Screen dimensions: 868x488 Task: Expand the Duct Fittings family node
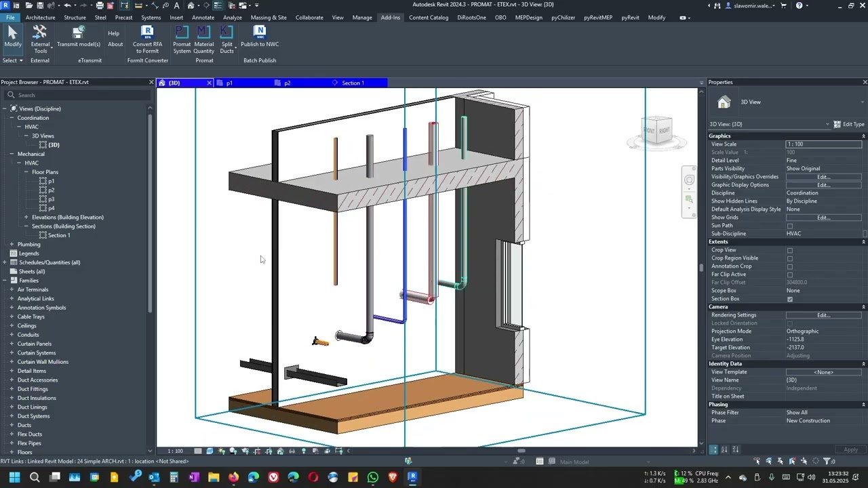click(x=12, y=389)
